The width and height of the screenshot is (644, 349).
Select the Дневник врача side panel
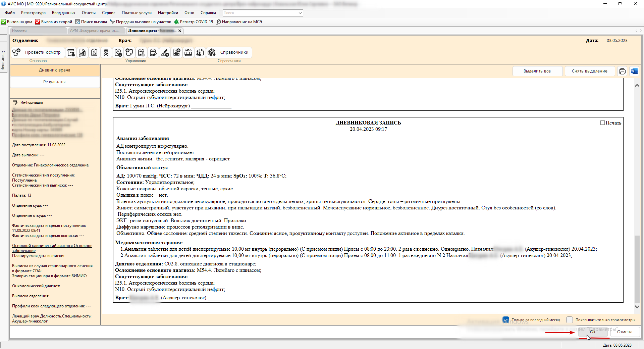pos(55,70)
